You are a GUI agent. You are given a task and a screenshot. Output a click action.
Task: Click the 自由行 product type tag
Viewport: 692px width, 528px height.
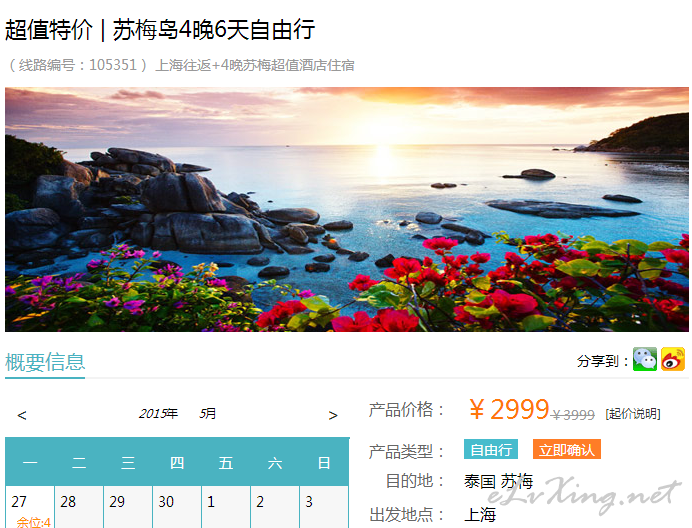(x=491, y=449)
